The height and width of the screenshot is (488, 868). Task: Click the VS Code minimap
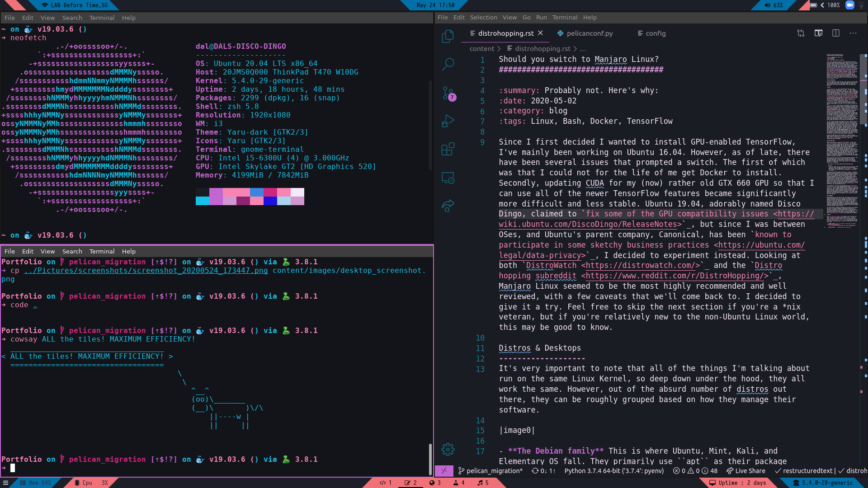click(842, 140)
